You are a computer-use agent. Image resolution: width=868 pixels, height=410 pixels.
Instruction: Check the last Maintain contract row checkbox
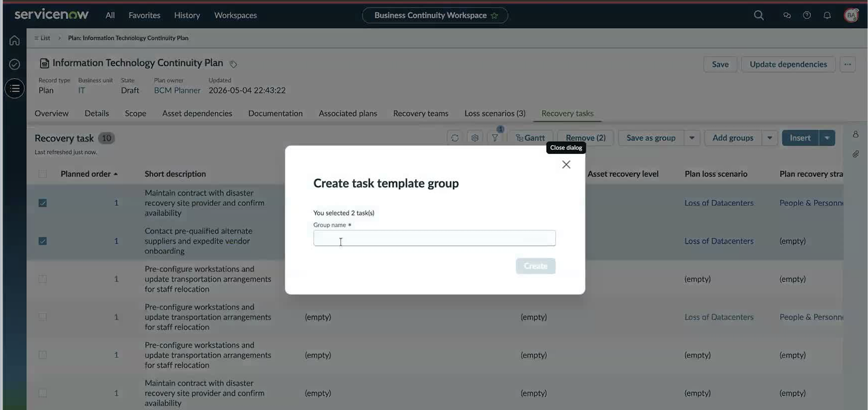(x=42, y=393)
